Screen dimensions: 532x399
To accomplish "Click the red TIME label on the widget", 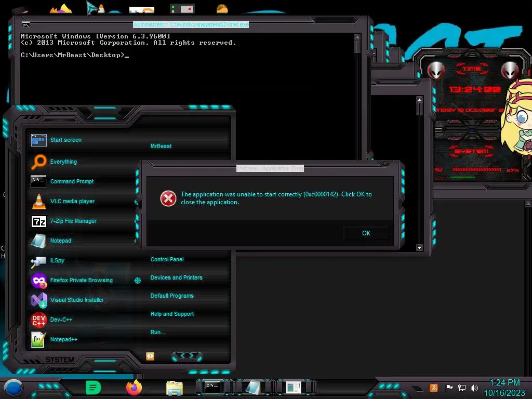I will pyautogui.click(x=472, y=69).
